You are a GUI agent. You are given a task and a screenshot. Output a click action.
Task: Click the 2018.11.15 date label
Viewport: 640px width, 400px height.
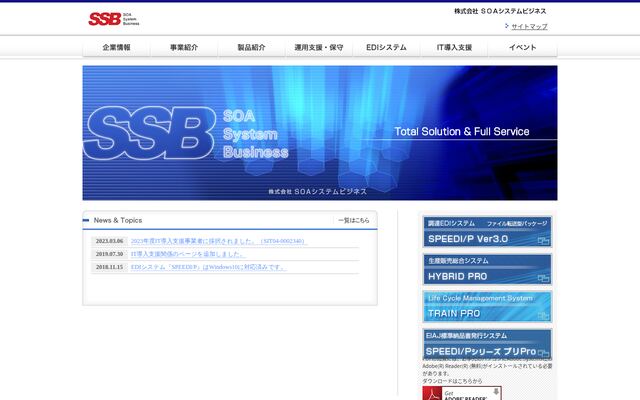[109, 267]
